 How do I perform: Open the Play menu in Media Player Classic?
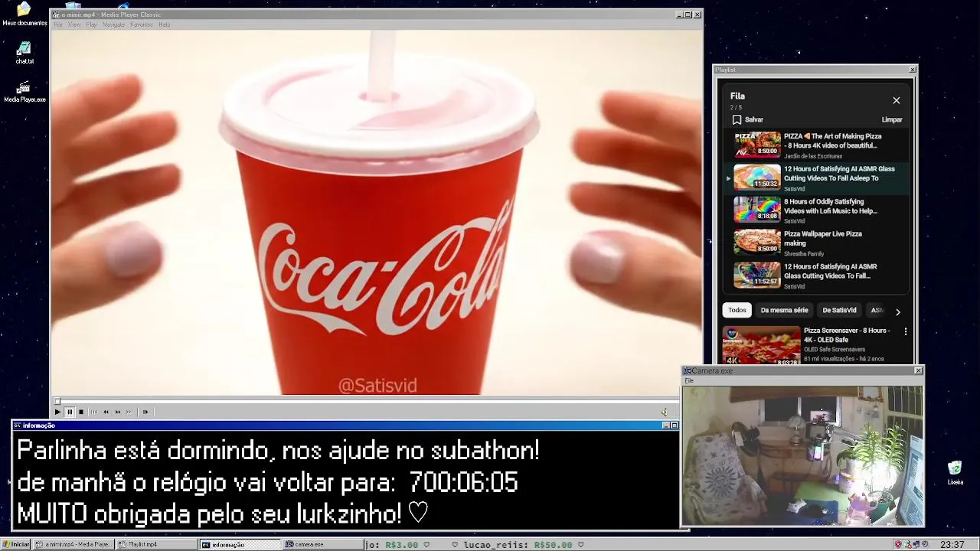91,24
